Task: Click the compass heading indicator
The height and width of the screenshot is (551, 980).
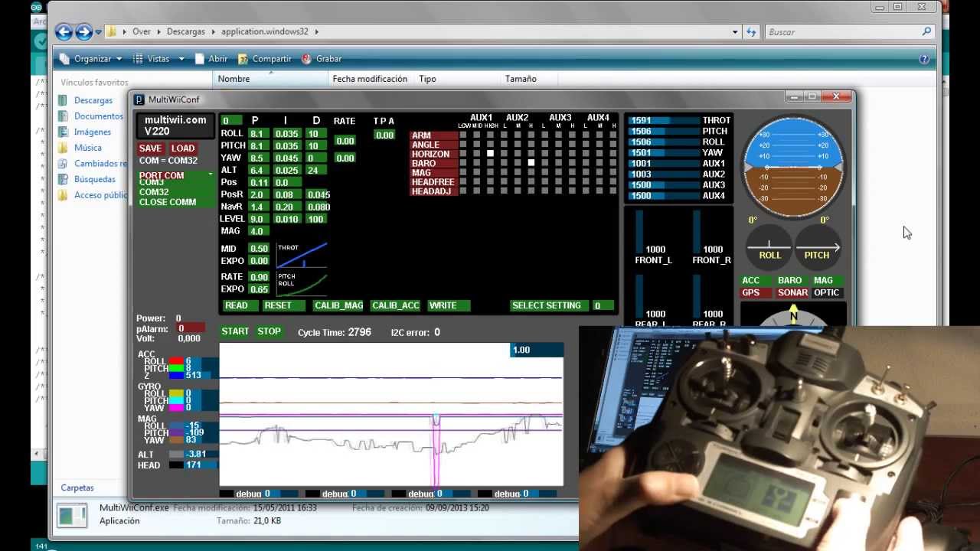Action: tap(793, 315)
